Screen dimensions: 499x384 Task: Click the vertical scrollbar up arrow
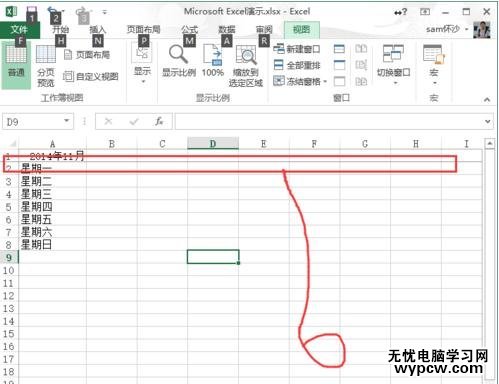click(489, 144)
